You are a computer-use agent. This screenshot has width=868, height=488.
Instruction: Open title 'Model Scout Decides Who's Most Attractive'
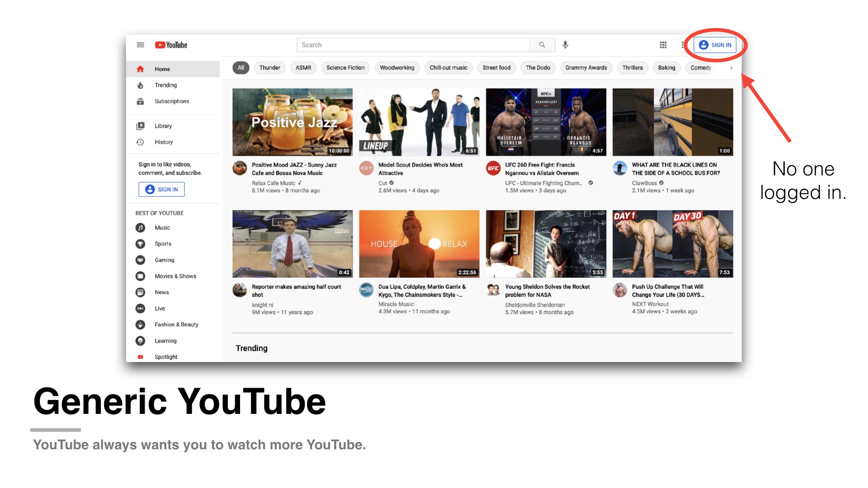420,169
